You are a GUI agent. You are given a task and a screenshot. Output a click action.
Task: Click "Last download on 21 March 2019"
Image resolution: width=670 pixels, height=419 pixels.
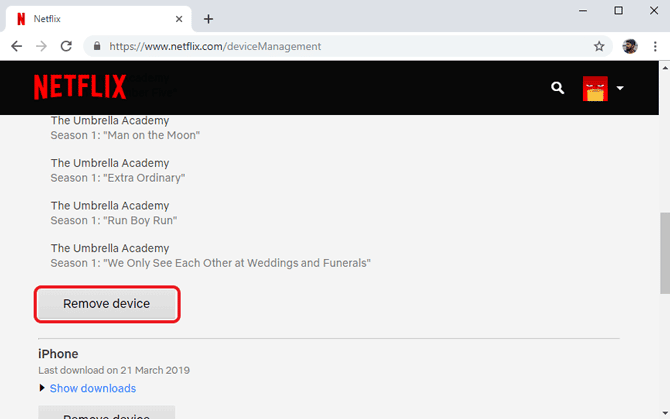(114, 370)
